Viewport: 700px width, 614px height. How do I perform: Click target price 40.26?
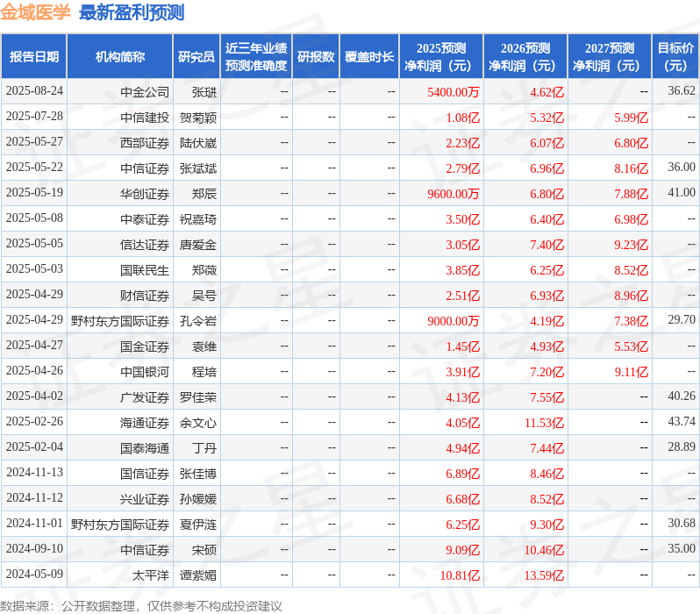(x=682, y=396)
